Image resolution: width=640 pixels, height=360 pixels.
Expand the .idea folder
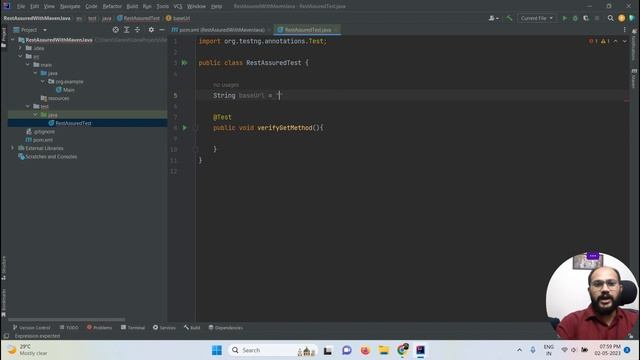(20, 48)
